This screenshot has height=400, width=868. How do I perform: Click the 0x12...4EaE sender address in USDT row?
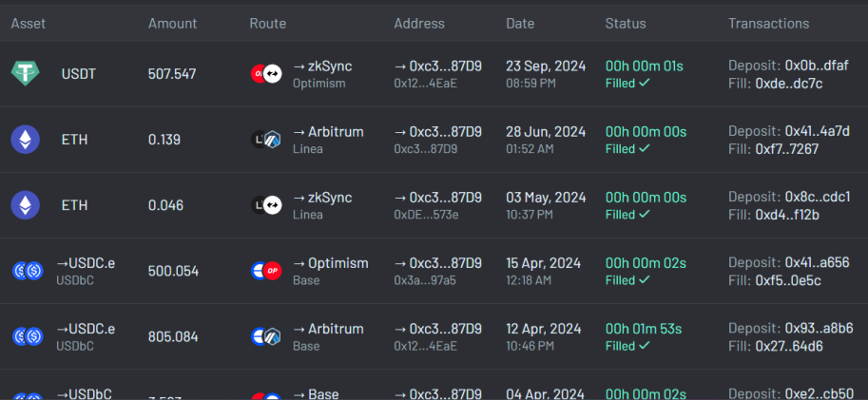(426, 83)
